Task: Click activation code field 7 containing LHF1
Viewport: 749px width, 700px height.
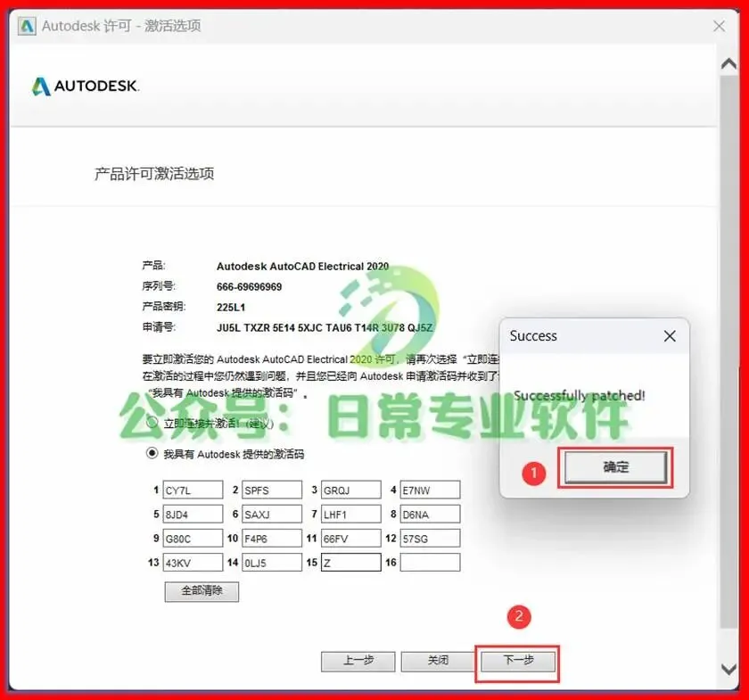Action: click(351, 515)
